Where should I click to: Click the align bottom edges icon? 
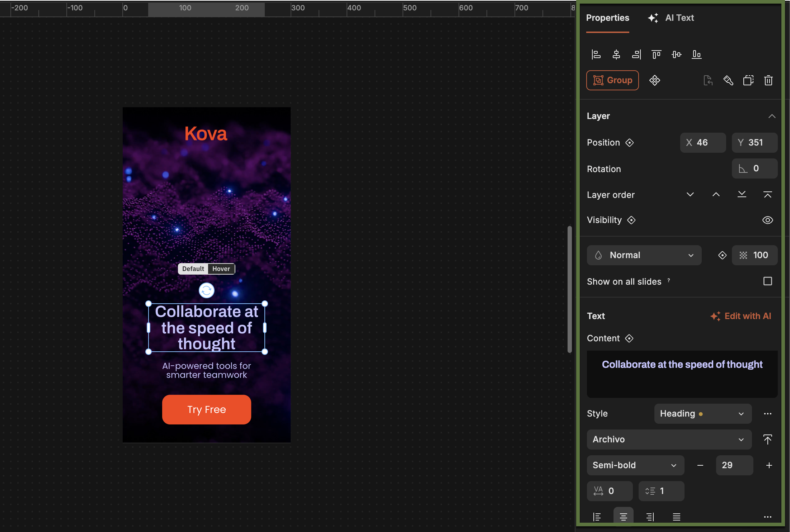[x=696, y=54]
